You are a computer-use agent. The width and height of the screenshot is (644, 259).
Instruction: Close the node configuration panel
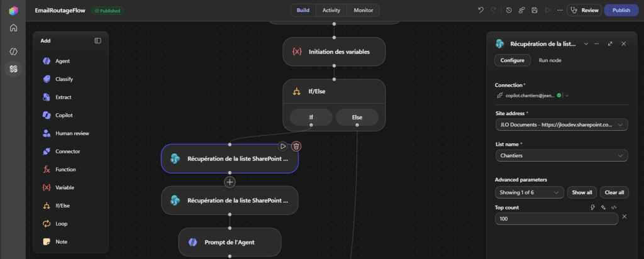[623, 43]
